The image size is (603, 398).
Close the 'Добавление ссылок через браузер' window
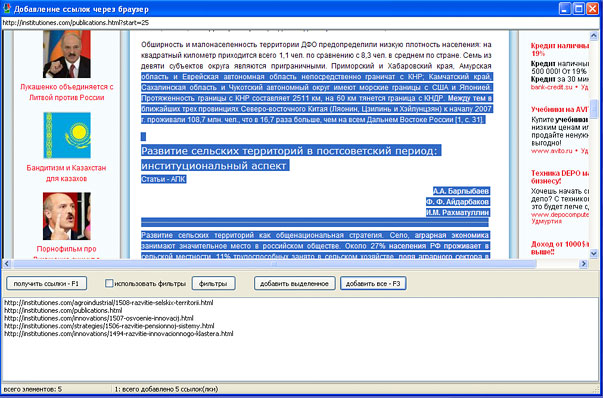pos(592,8)
